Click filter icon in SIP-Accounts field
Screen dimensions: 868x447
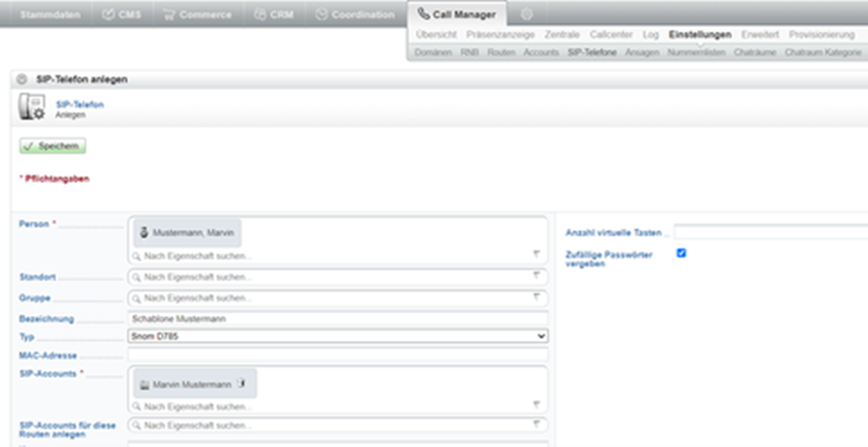[536, 405]
